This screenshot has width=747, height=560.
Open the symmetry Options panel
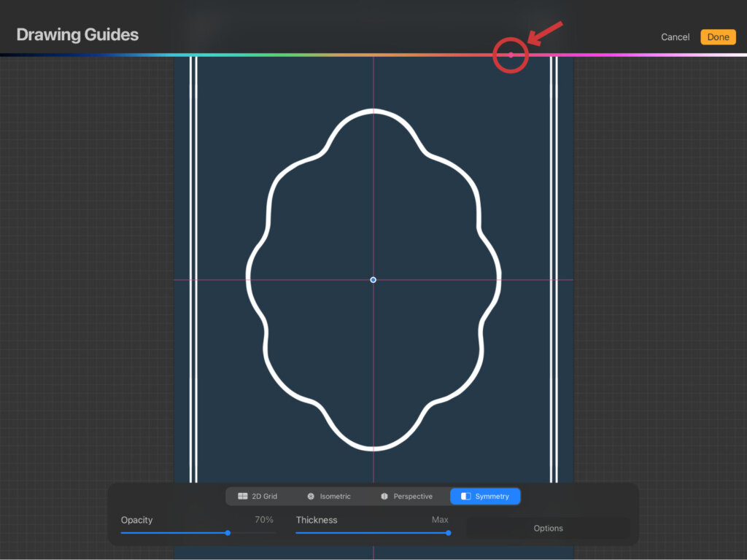[x=548, y=529]
